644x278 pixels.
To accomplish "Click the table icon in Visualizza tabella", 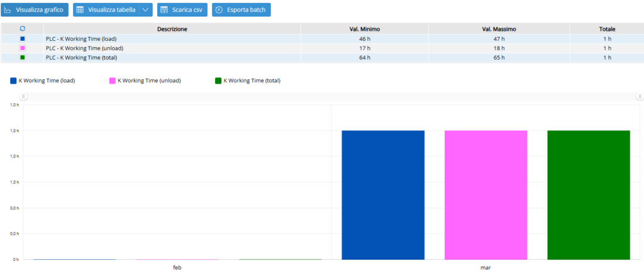I will point(80,10).
